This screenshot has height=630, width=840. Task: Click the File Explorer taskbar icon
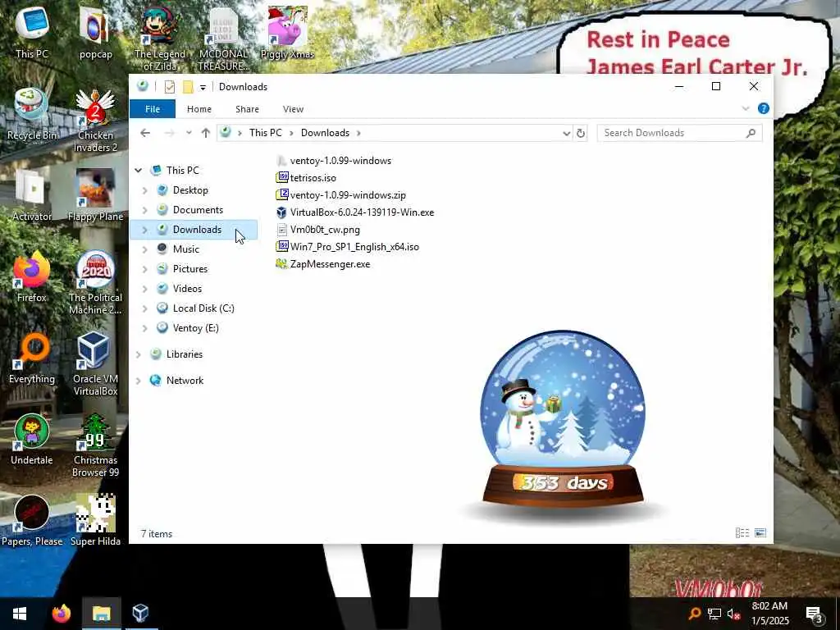[101, 613]
